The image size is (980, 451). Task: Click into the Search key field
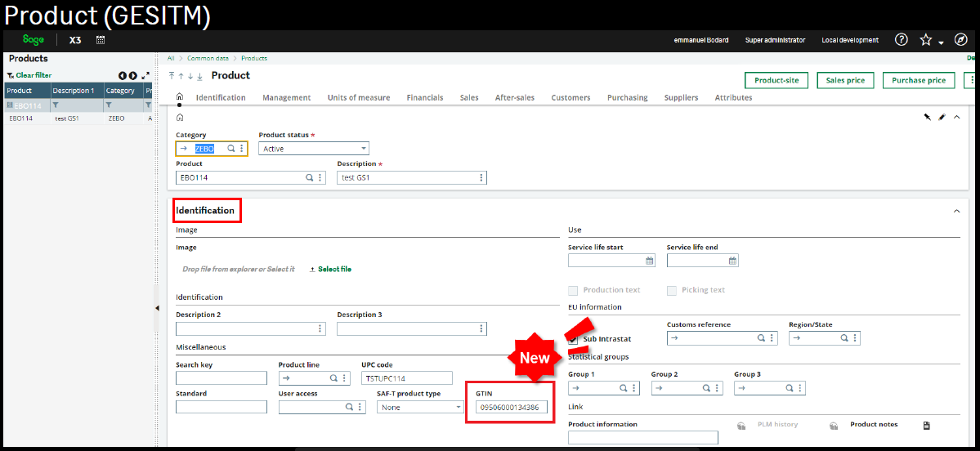click(x=222, y=378)
